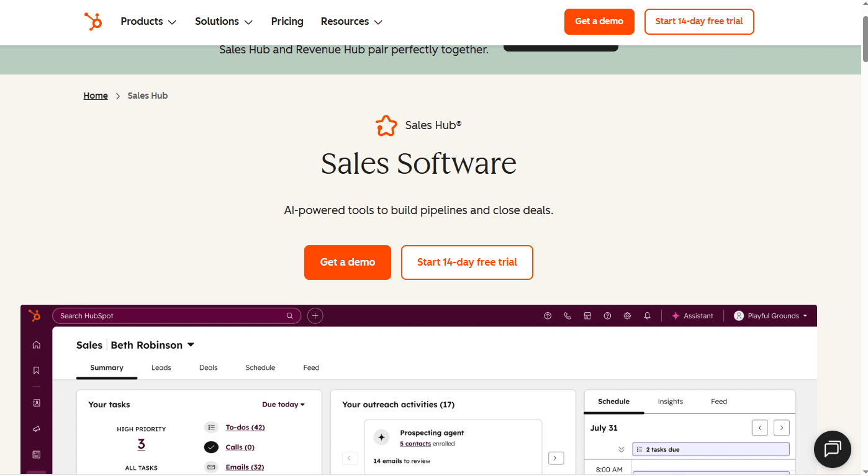Open the bookmarks icon in the dashboard sidebar
Image resolution: width=868 pixels, height=476 pixels.
pos(37,370)
